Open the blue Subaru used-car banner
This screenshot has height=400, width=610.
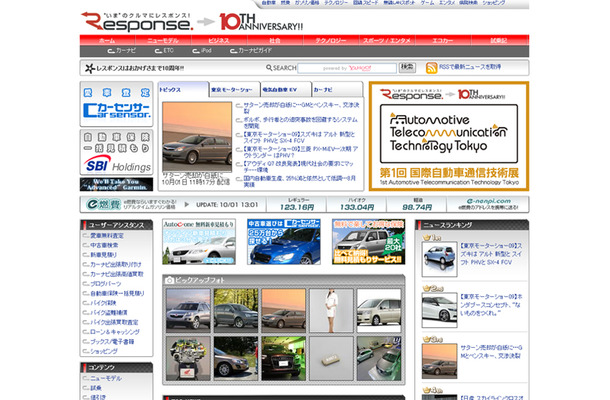[x=284, y=242]
